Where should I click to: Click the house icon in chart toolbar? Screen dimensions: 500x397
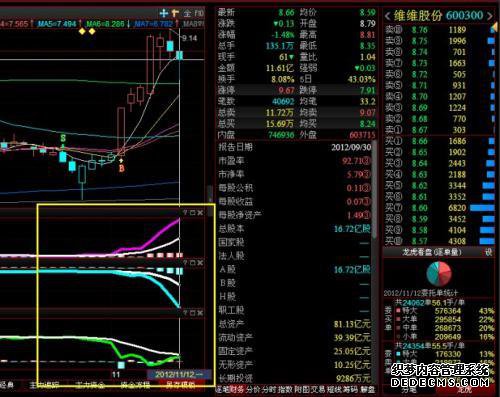tap(187, 14)
